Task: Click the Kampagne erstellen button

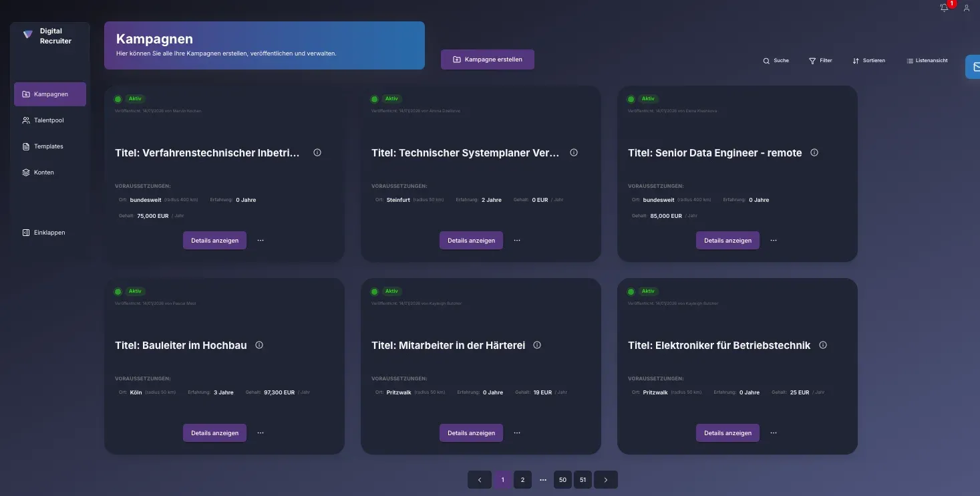Action: [487, 59]
